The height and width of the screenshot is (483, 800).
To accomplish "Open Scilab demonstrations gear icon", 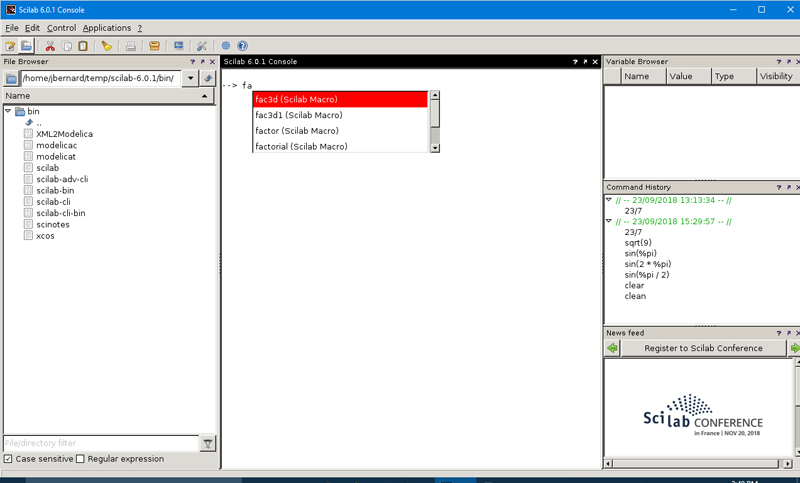I will pyautogui.click(x=226, y=46).
